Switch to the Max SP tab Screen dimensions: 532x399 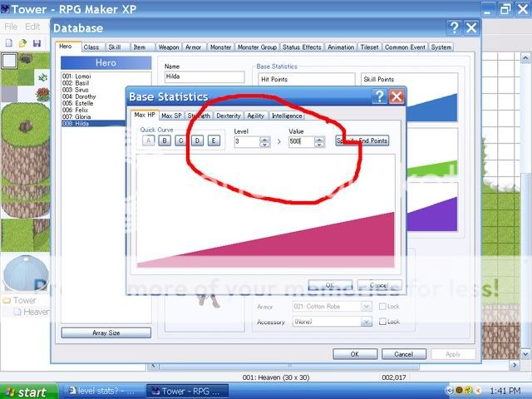point(172,116)
